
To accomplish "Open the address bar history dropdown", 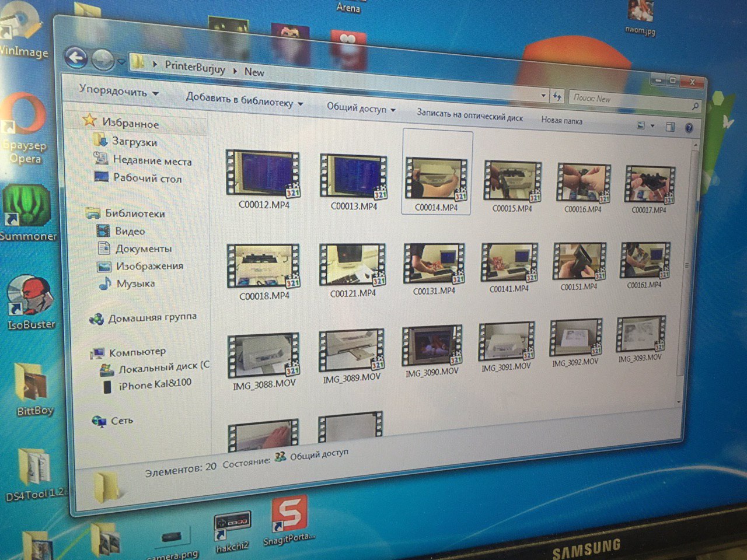I will [x=543, y=95].
